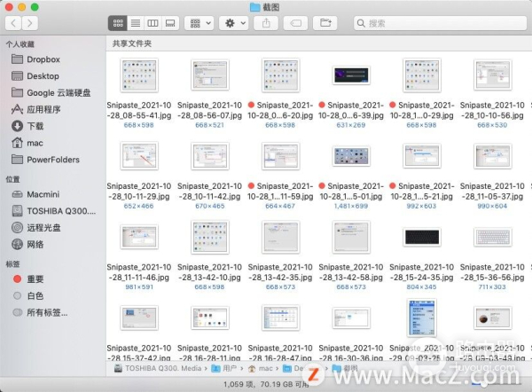Open the gear action menu
Image resolution: width=532 pixels, height=392 pixels.
tap(234, 23)
